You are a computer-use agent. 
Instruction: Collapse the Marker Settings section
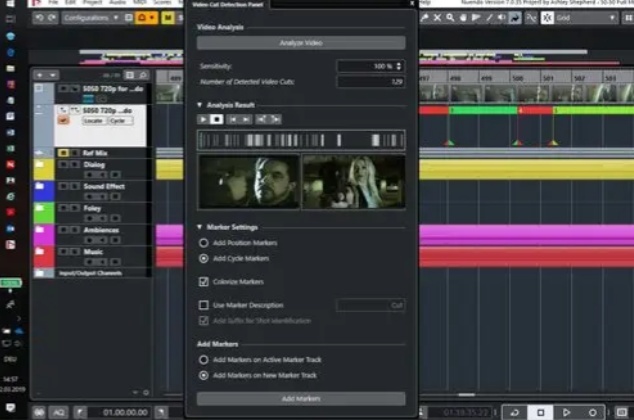199,227
